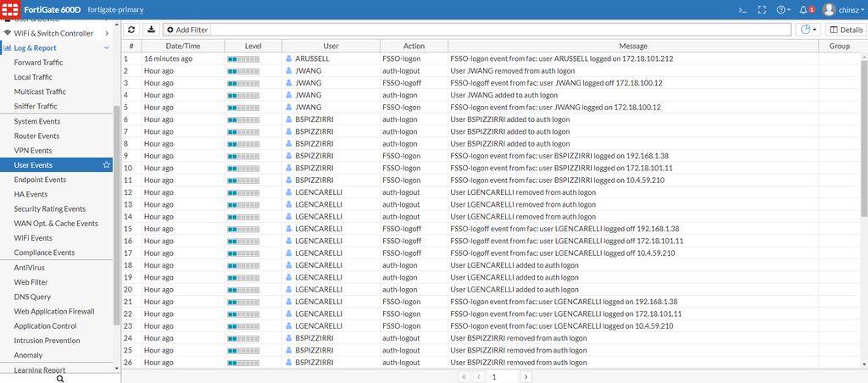Click the level bar in row 1
The width and height of the screenshot is (868, 383).
243,58
